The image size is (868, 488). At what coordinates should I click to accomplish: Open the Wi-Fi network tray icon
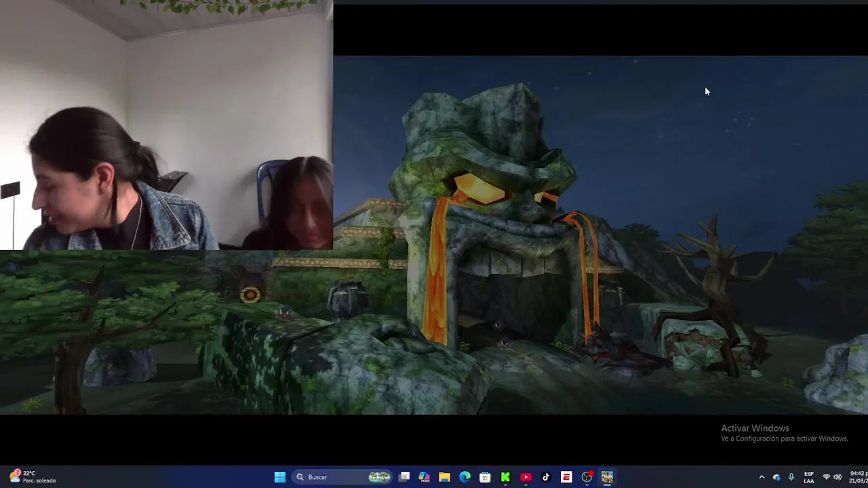pos(826,477)
